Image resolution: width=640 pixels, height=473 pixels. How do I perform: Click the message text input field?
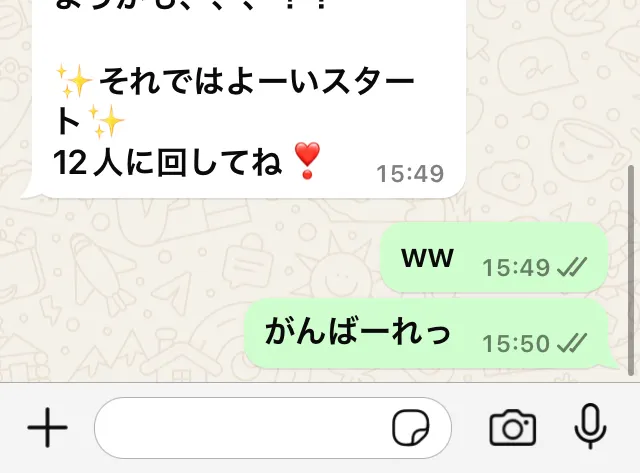point(273,427)
